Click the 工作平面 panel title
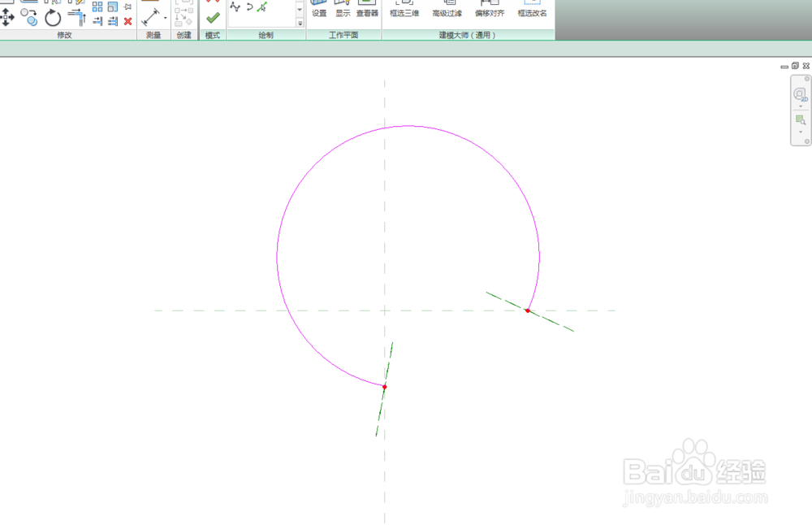 click(x=343, y=35)
